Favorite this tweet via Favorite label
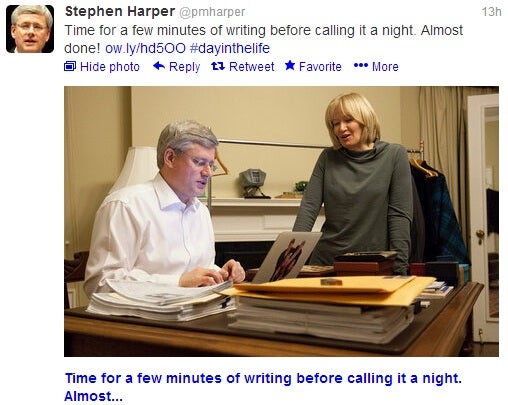The height and width of the screenshot is (405, 508). (x=320, y=67)
